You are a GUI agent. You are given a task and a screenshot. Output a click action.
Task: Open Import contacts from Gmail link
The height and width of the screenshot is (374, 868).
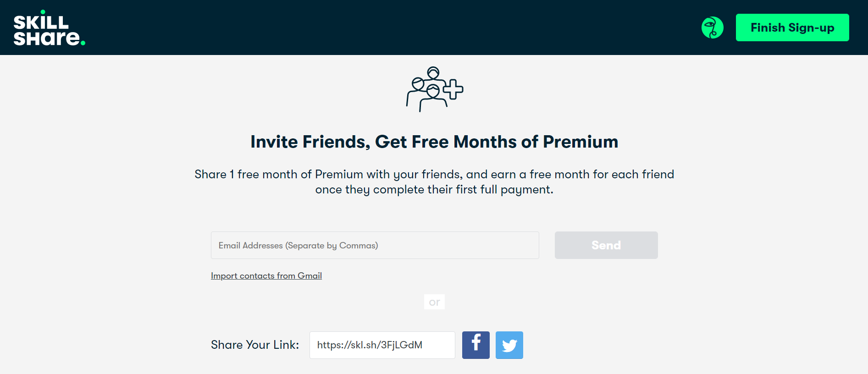(x=266, y=276)
